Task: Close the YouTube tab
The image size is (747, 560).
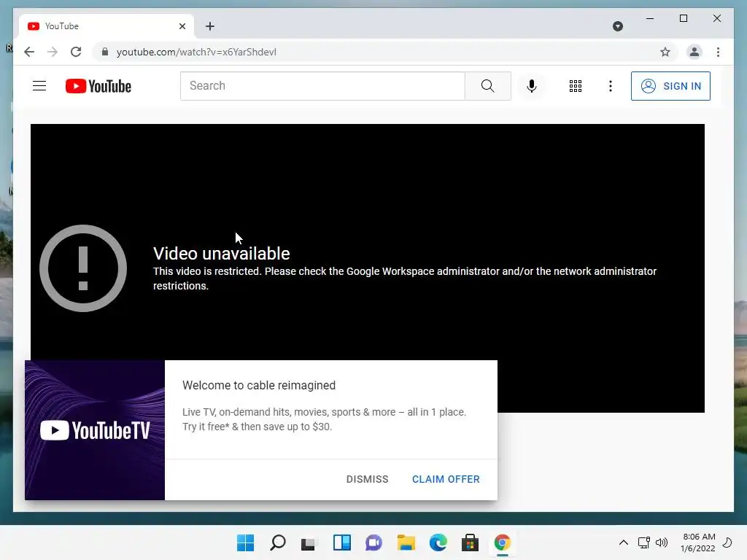Action: [x=182, y=26]
